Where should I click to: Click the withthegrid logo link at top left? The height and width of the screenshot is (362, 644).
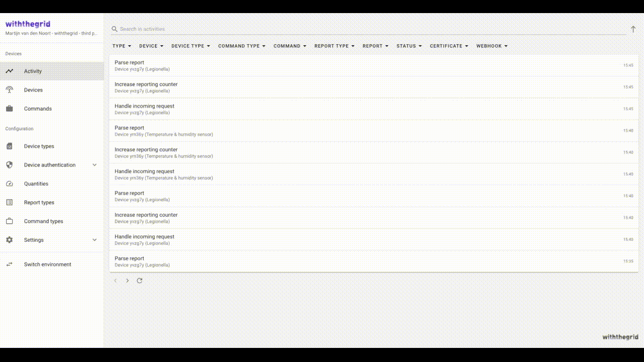[x=28, y=24]
